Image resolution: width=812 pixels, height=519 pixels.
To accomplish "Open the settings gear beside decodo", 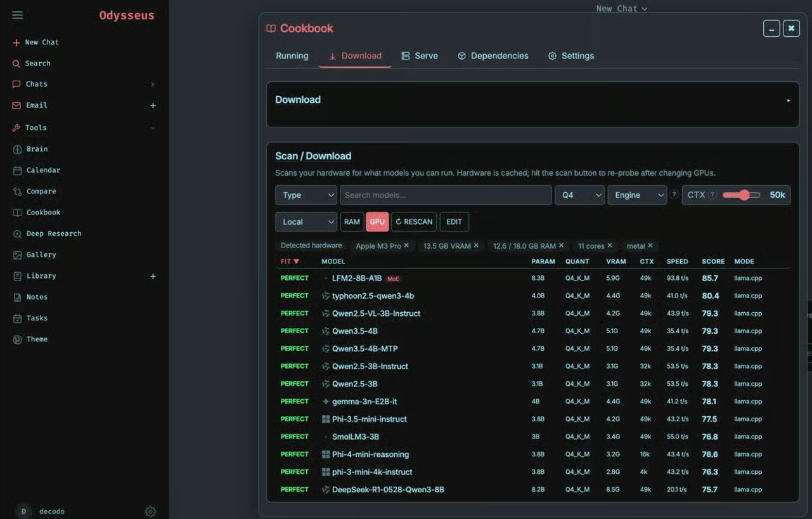I will coord(150,511).
